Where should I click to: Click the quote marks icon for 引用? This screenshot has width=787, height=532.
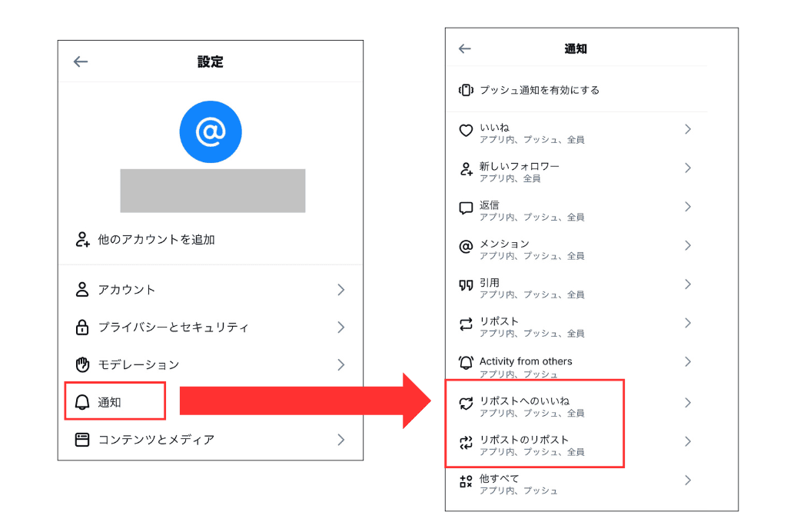coord(466,285)
